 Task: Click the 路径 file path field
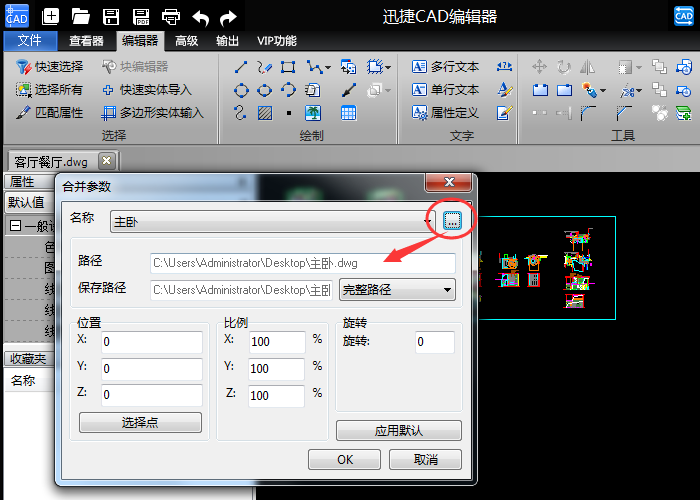pos(303,263)
